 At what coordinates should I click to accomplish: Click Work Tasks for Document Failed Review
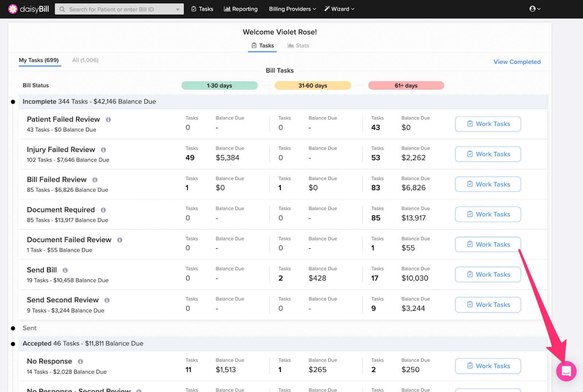[488, 244]
